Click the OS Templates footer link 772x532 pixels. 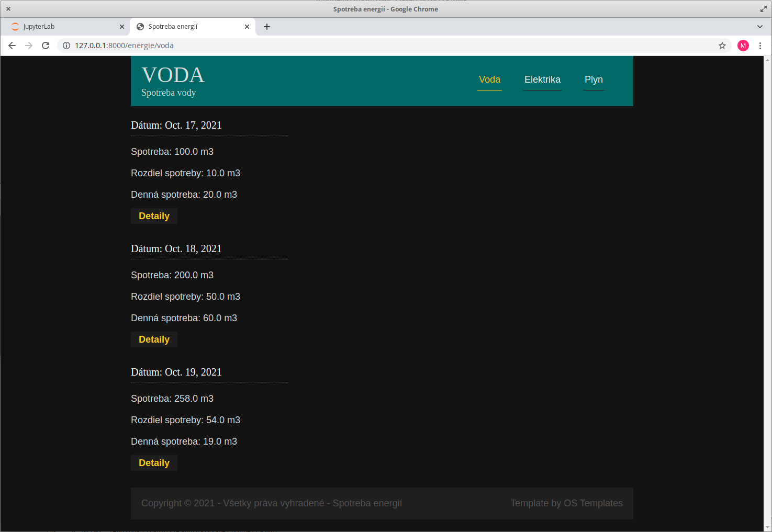(593, 503)
